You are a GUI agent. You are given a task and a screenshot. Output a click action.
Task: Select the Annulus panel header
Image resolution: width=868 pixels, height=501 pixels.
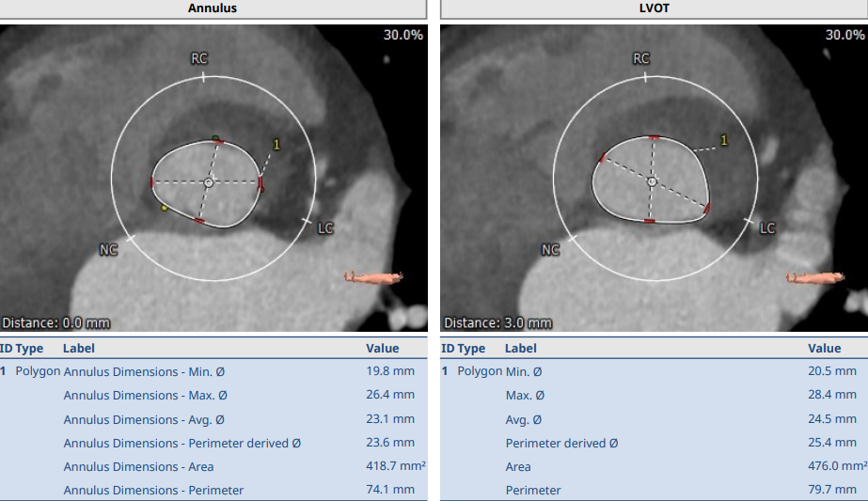click(213, 9)
